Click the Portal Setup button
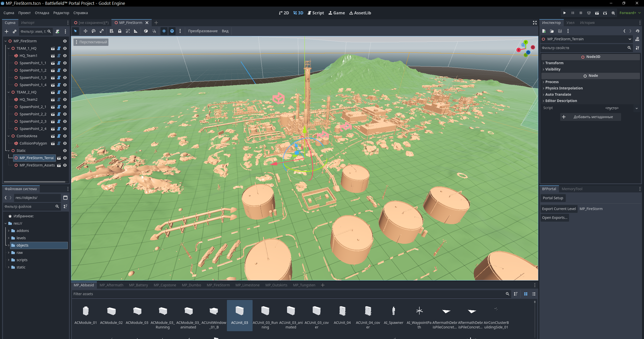644x339 pixels. 553,198
